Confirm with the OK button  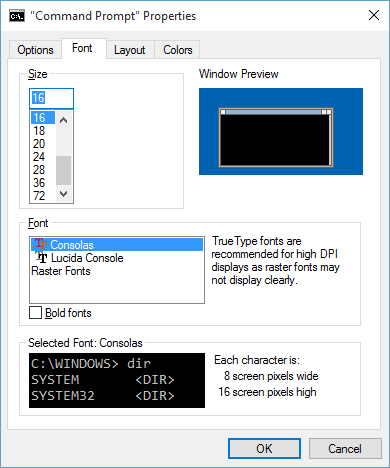coord(264,449)
